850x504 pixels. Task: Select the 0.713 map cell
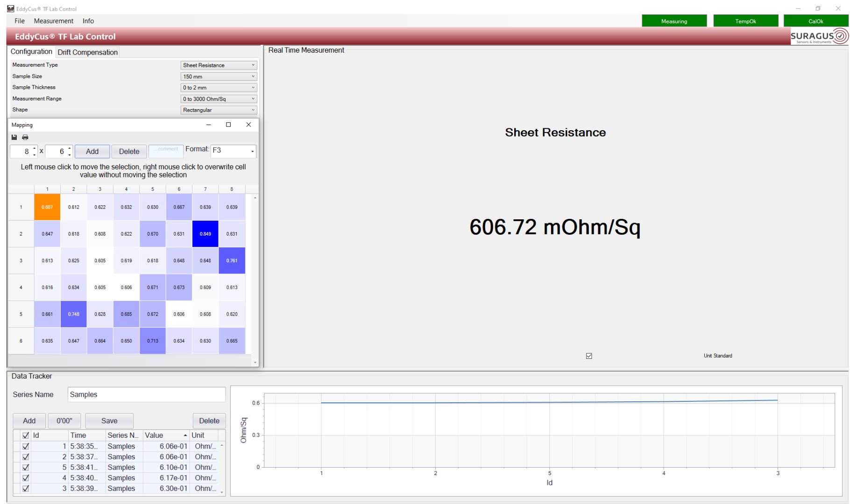[x=153, y=341]
